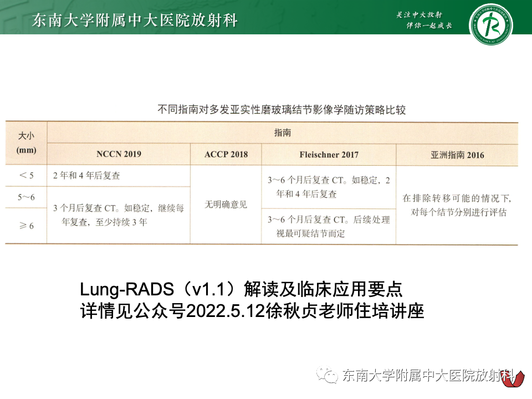This screenshot has width=532, height=399.
Task: Click the ≥6 size row label
Action: click(x=27, y=226)
